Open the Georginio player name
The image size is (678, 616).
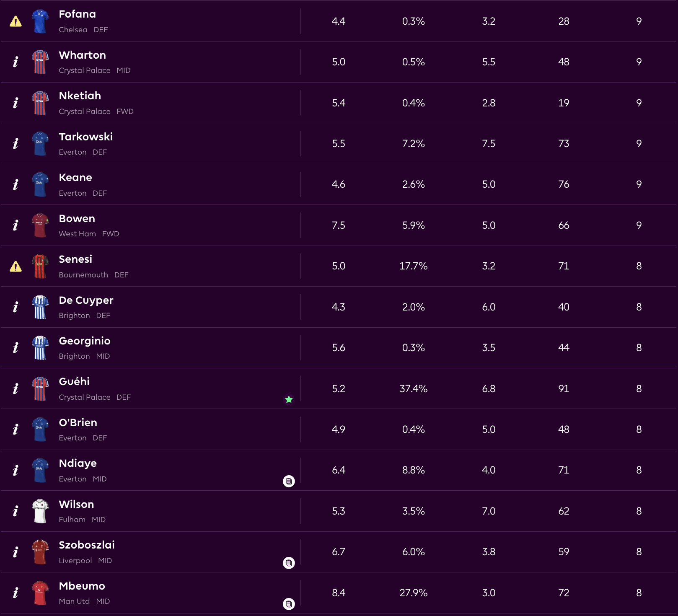(x=85, y=341)
